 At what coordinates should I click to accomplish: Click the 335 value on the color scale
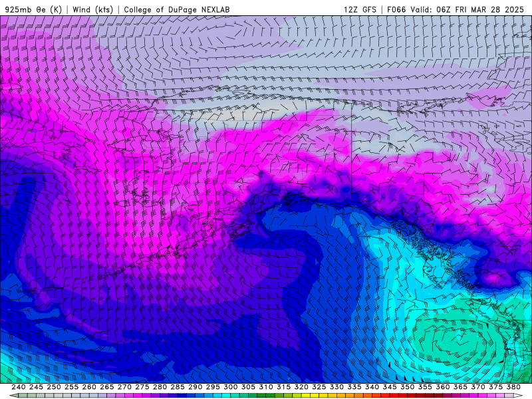tap(354, 387)
